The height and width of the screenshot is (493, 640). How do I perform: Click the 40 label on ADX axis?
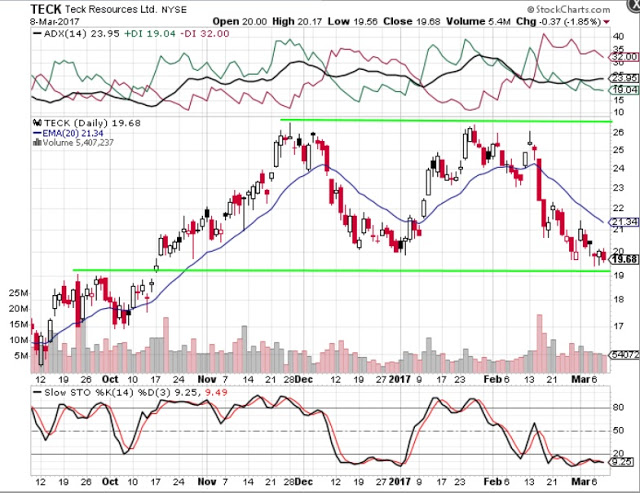click(x=618, y=37)
